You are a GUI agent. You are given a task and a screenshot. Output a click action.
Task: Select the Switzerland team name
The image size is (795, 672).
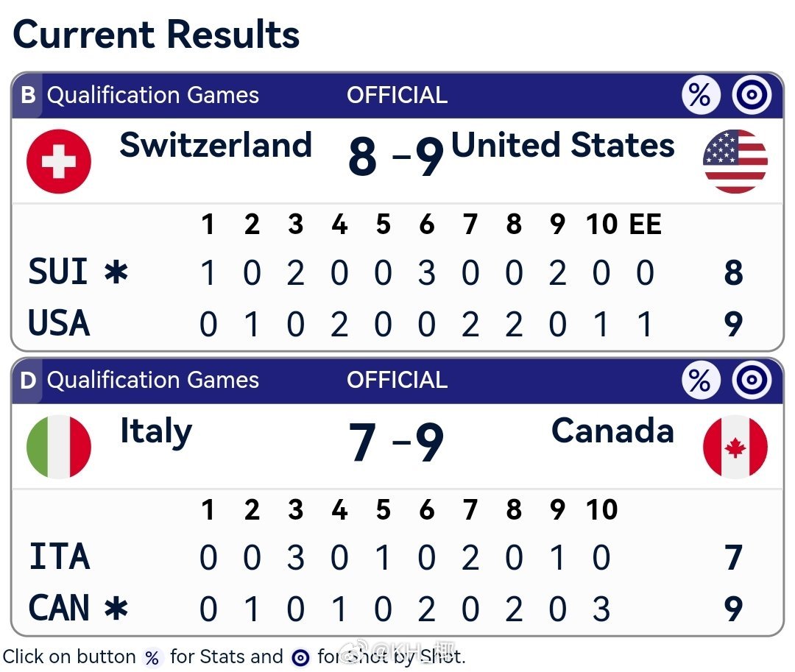click(216, 145)
